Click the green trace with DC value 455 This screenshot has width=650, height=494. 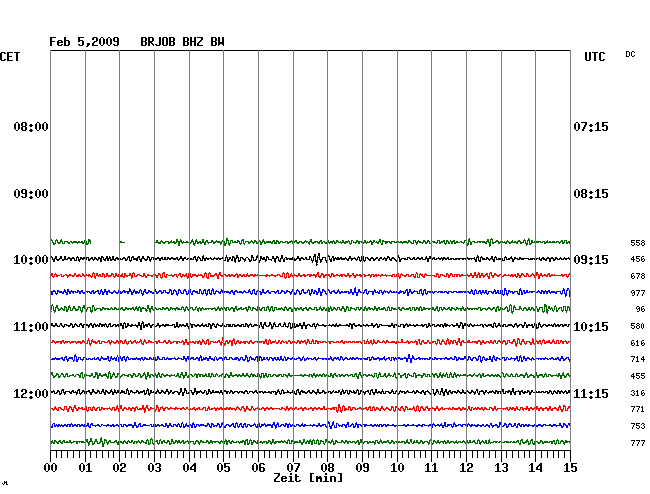(x=310, y=375)
